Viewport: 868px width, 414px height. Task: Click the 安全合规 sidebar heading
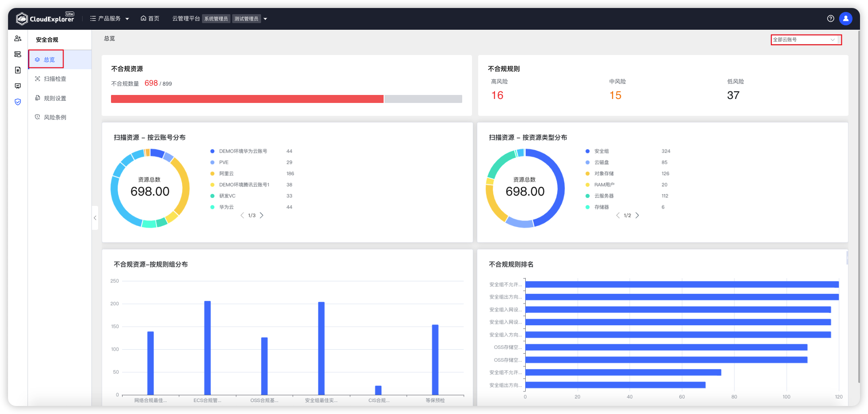[47, 40]
